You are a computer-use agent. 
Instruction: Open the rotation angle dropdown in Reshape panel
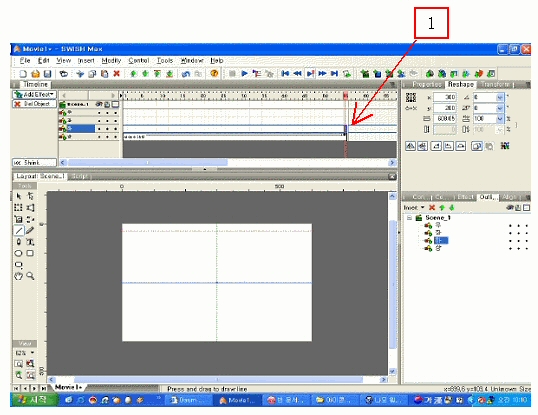pyautogui.click(x=500, y=98)
